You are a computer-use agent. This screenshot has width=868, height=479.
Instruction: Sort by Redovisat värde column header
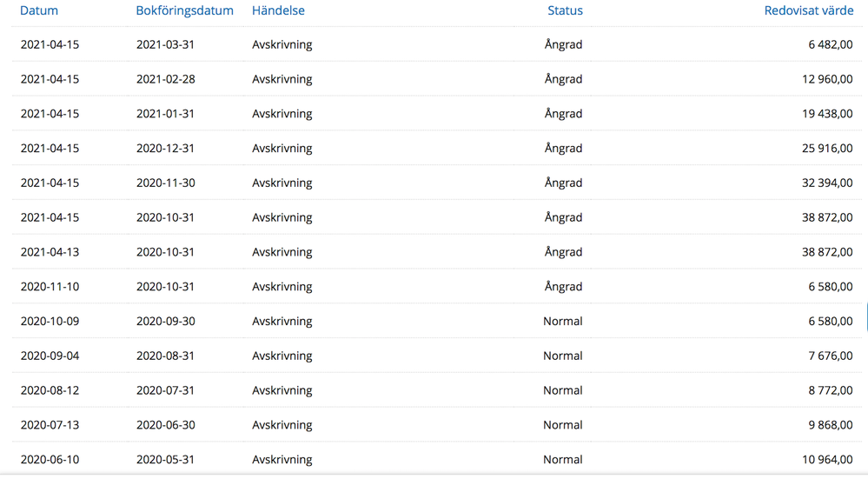(808, 10)
